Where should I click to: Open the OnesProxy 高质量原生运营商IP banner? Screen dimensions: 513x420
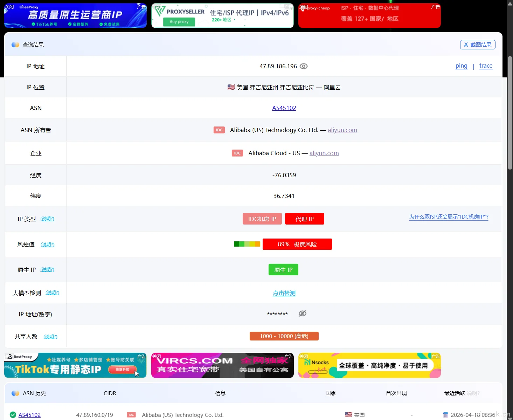(x=75, y=15)
